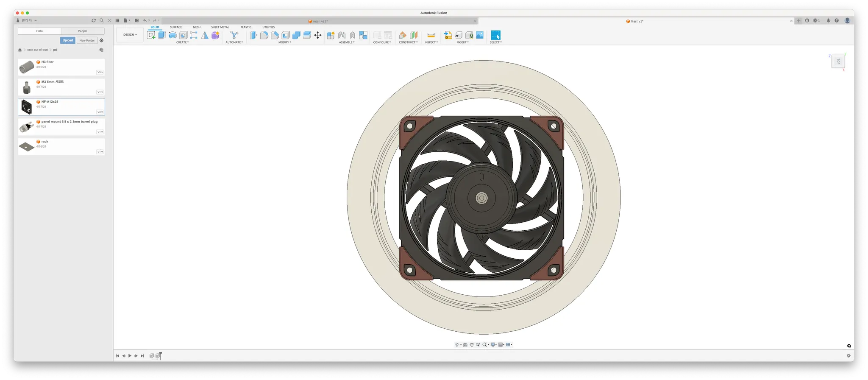868x380 pixels.
Task: Click the user account name dropdown
Action: [x=27, y=20]
